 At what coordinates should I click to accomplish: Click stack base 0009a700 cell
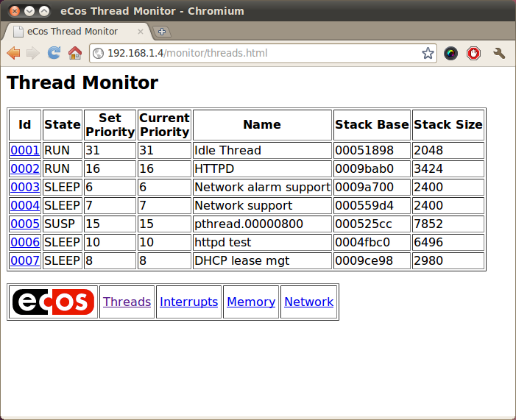pyautogui.click(x=372, y=187)
